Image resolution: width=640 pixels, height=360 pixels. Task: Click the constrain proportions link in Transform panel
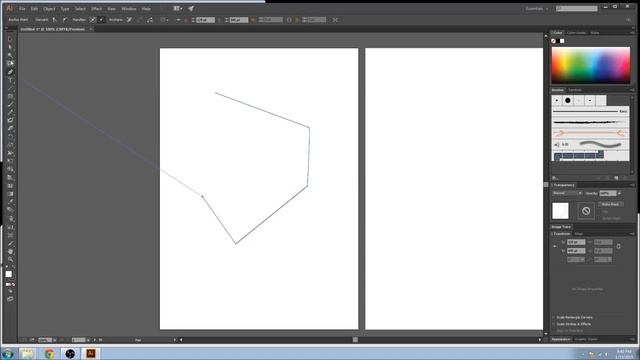click(618, 246)
